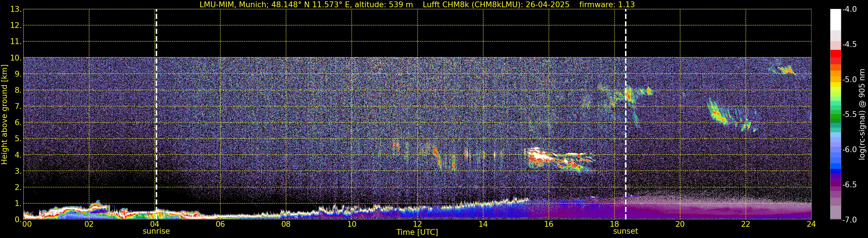The height and width of the screenshot is (238, 868).
Task: Select the 'sunset' label below the time axis
Action: [625, 231]
